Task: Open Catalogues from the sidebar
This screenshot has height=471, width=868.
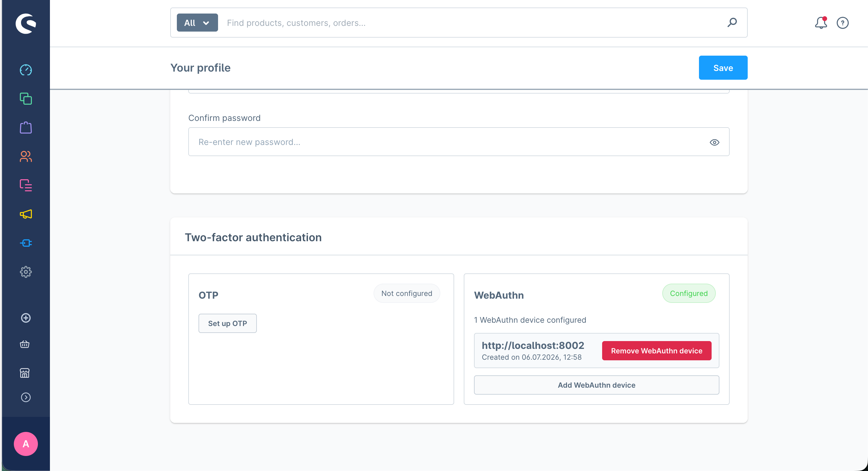Action: click(26, 99)
